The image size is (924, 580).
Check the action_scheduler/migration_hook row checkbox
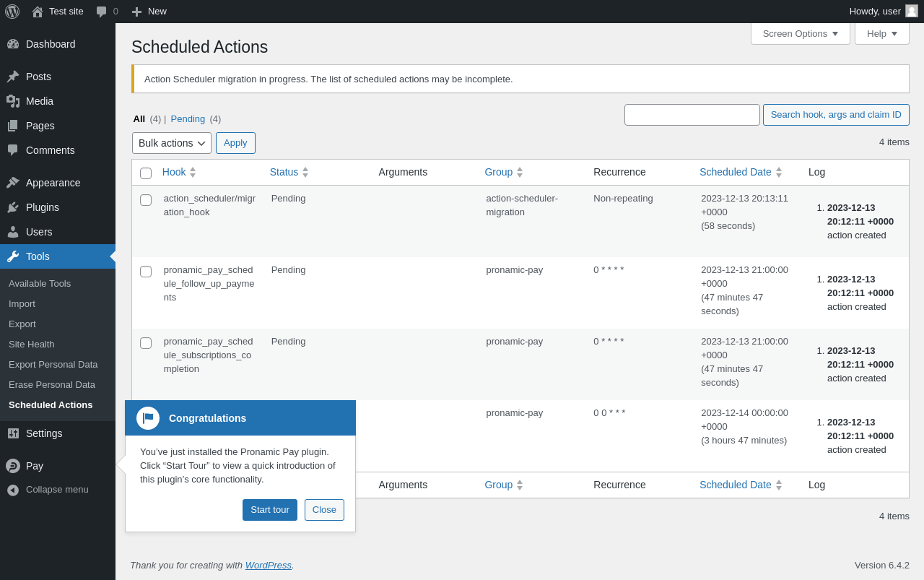coord(146,200)
